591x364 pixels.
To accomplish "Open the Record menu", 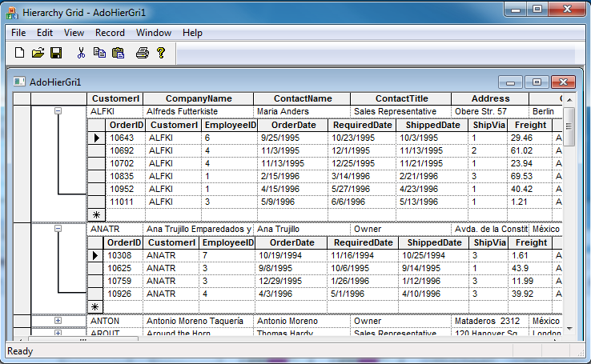I will point(110,33).
